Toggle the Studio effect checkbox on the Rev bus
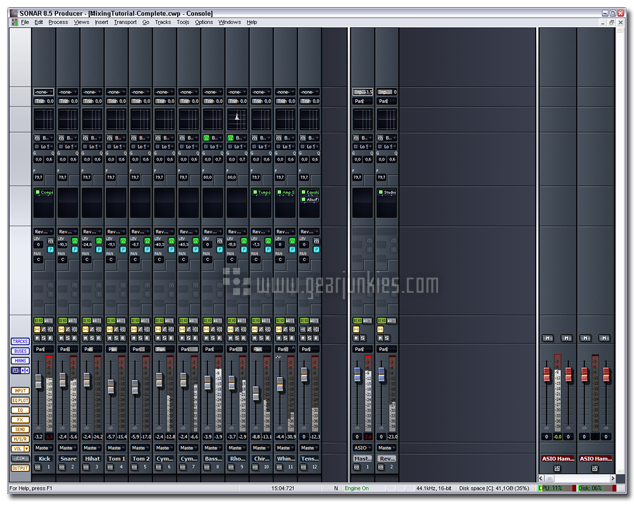634x509 pixels. pos(380,192)
